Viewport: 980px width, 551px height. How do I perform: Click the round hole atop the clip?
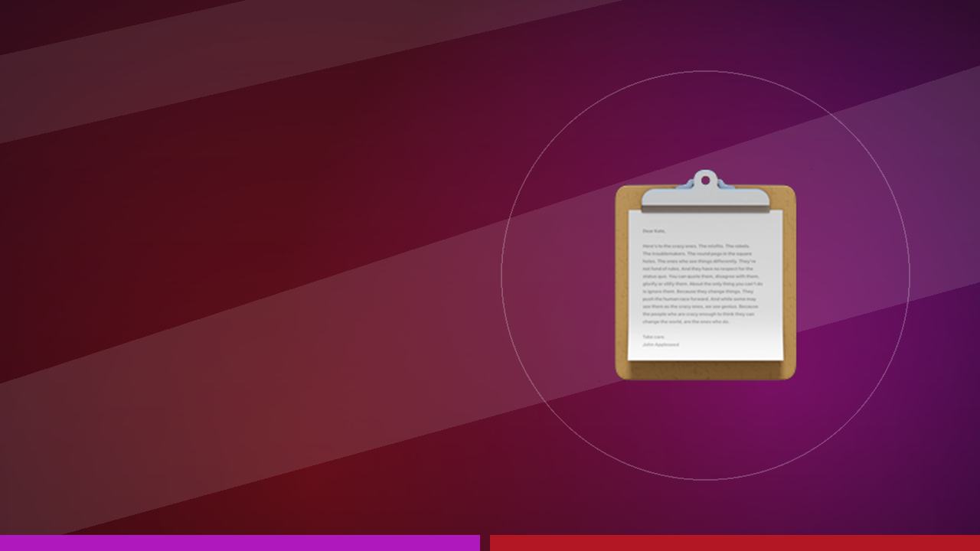pyautogui.click(x=705, y=181)
